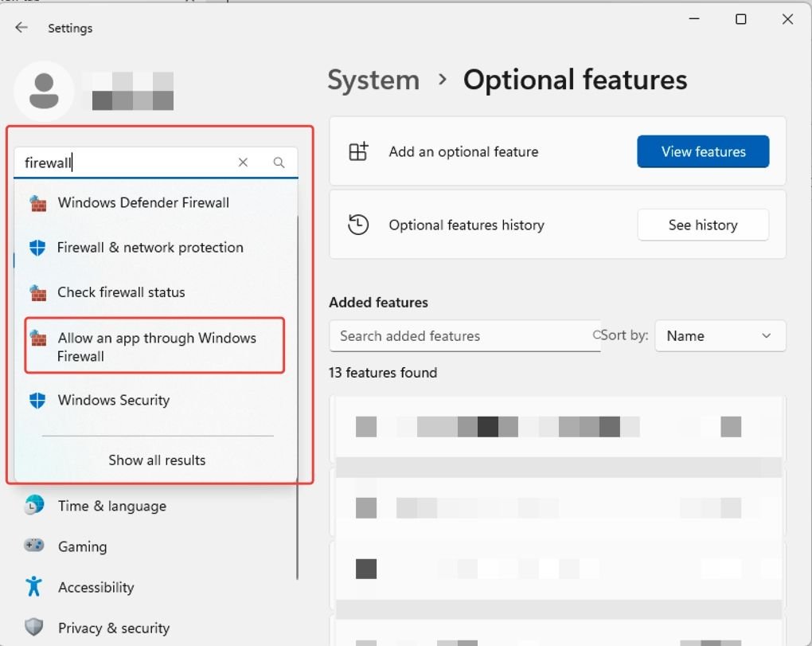Click the sidebar vertical scrollbar
The height and width of the screenshot is (646, 812).
pos(297,399)
